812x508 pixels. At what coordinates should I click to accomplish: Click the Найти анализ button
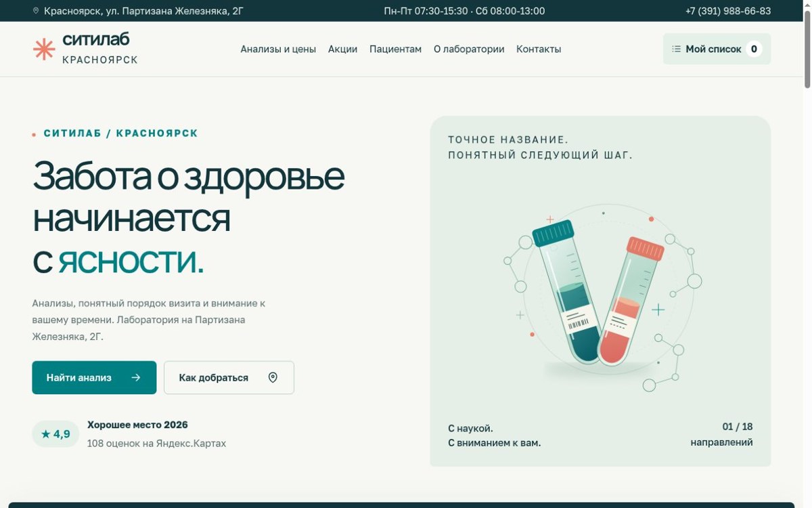[x=94, y=377]
